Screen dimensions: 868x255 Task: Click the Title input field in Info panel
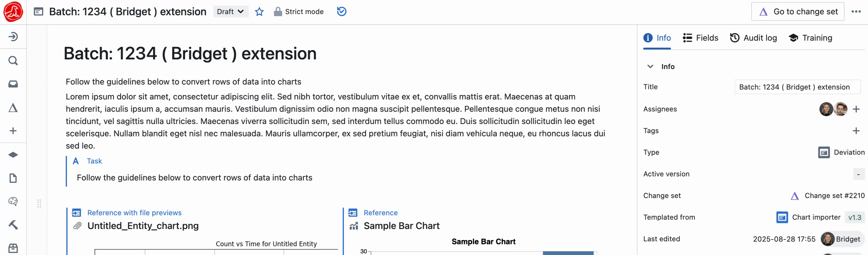coord(797,87)
